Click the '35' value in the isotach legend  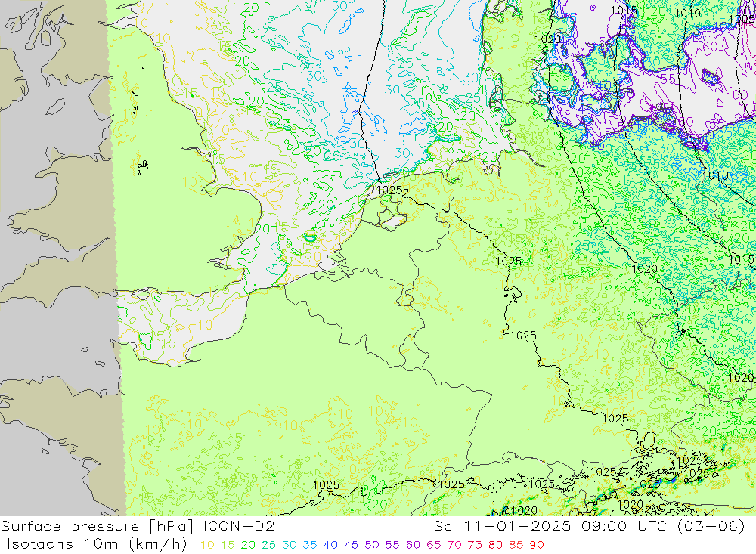310,545
